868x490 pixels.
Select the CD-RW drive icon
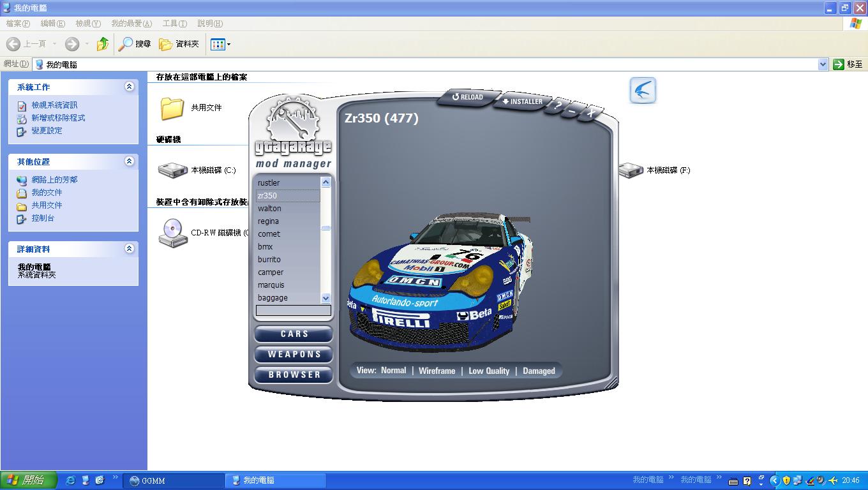pyautogui.click(x=172, y=233)
